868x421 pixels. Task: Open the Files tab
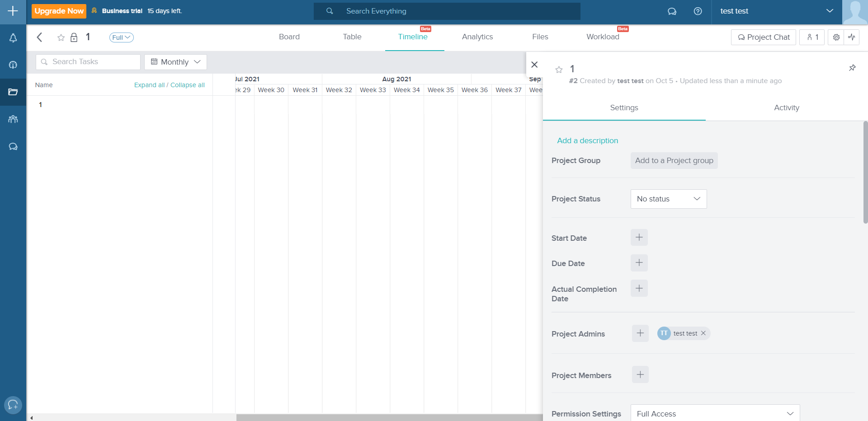pos(540,37)
